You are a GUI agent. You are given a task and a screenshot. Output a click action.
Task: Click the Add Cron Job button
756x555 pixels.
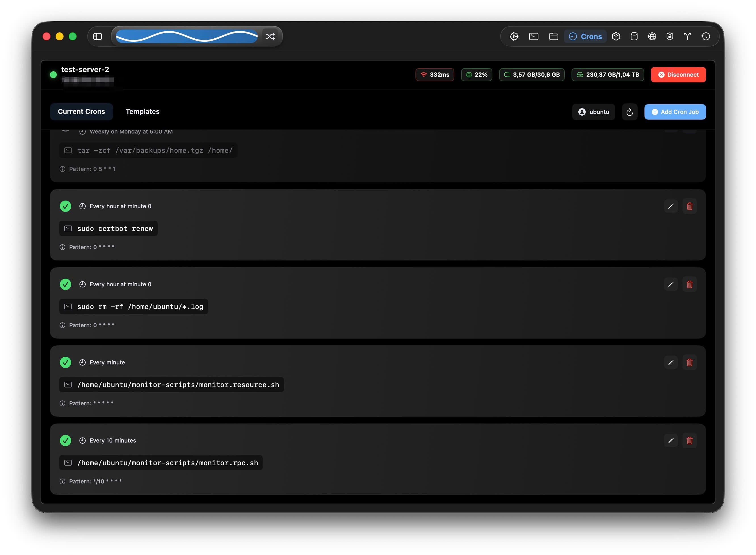click(x=675, y=112)
